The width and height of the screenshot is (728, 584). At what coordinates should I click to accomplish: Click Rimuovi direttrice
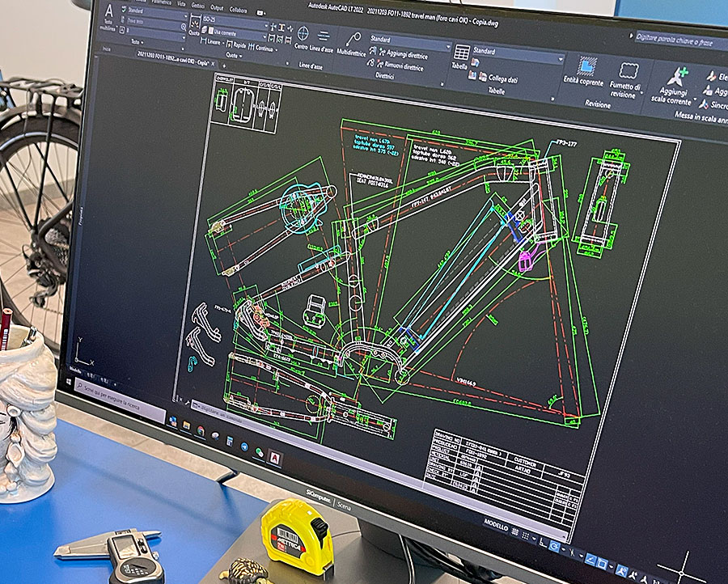coord(400,66)
